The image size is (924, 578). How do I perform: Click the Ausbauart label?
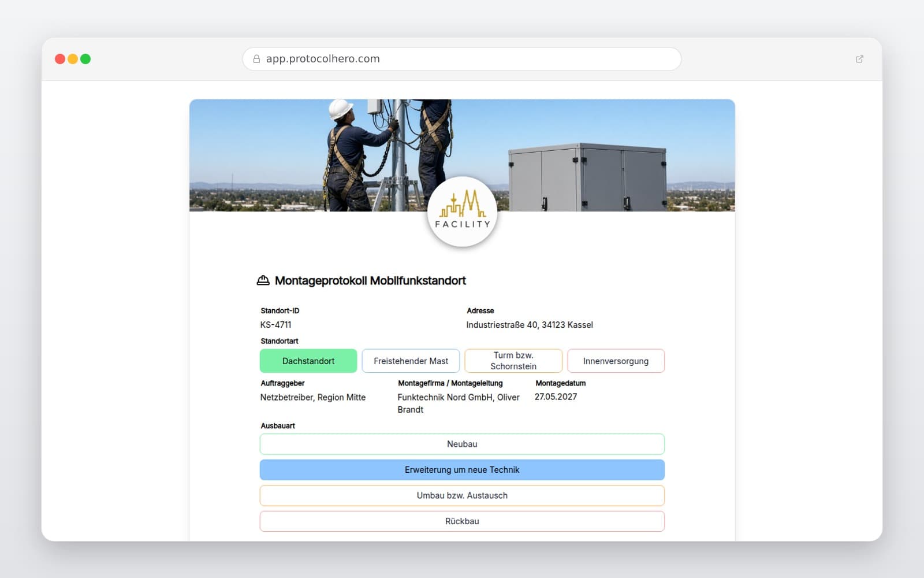pos(278,426)
